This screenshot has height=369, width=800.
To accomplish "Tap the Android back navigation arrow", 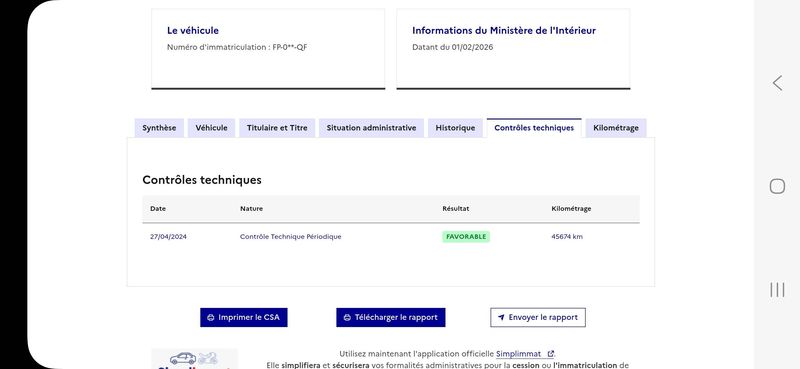I will coord(777,83).
